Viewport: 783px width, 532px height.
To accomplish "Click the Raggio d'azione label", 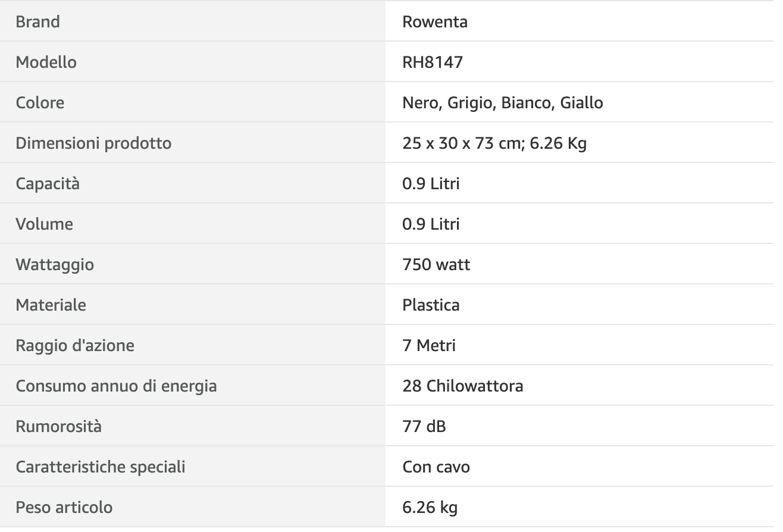I will pos(75,345).
